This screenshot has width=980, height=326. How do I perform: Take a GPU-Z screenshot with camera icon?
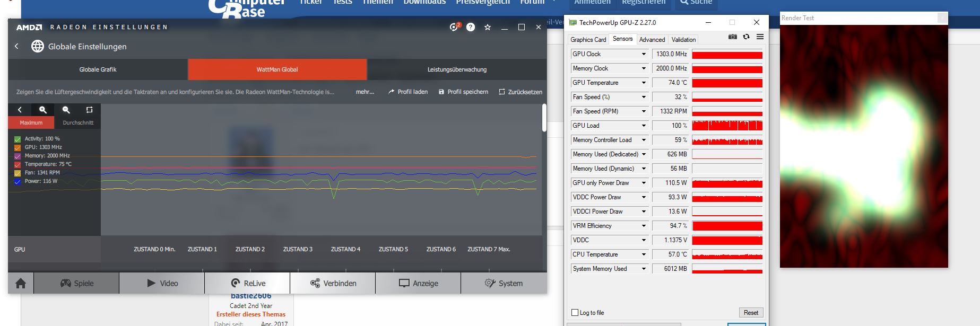tap(733, 37)
